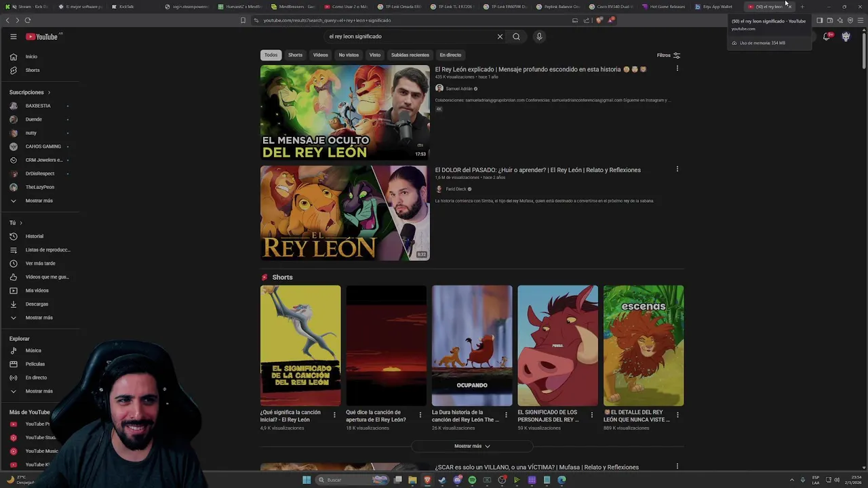Play Short ¿Qué significa la canción inicial?
This screenshot has width=868, height=488.
pos(300,346)
